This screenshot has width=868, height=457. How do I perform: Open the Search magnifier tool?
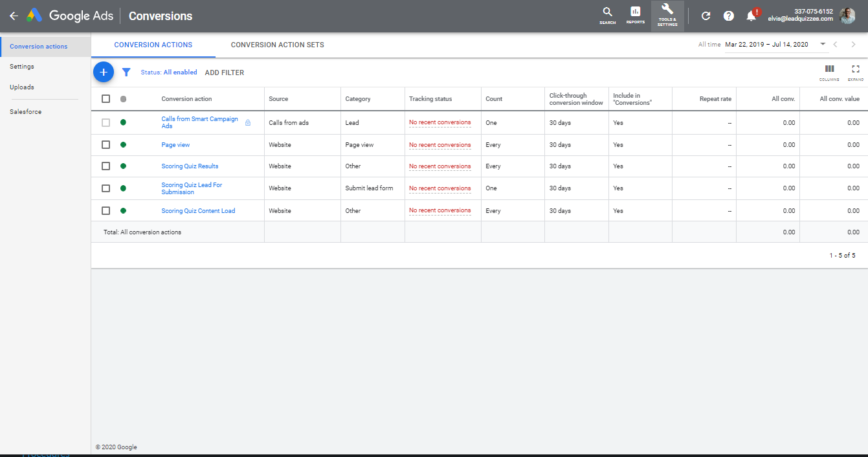point(607,16)
